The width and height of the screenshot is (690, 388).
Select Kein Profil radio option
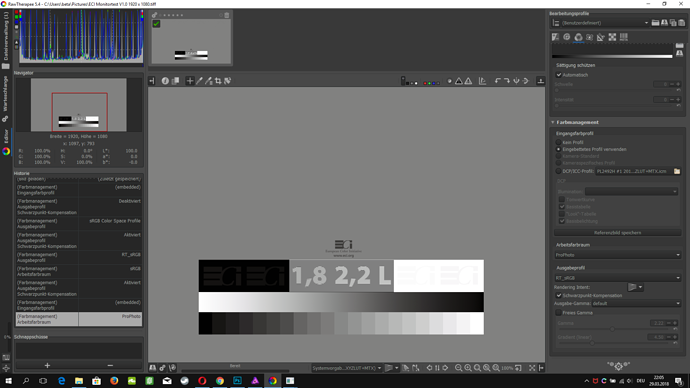pyautogui.click(x=558, y=143)
